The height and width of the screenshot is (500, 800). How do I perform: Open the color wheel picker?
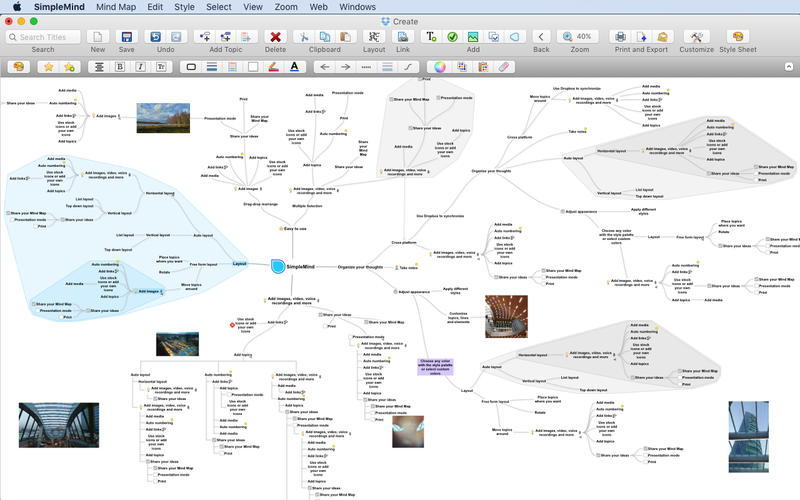tap(438, 67)
